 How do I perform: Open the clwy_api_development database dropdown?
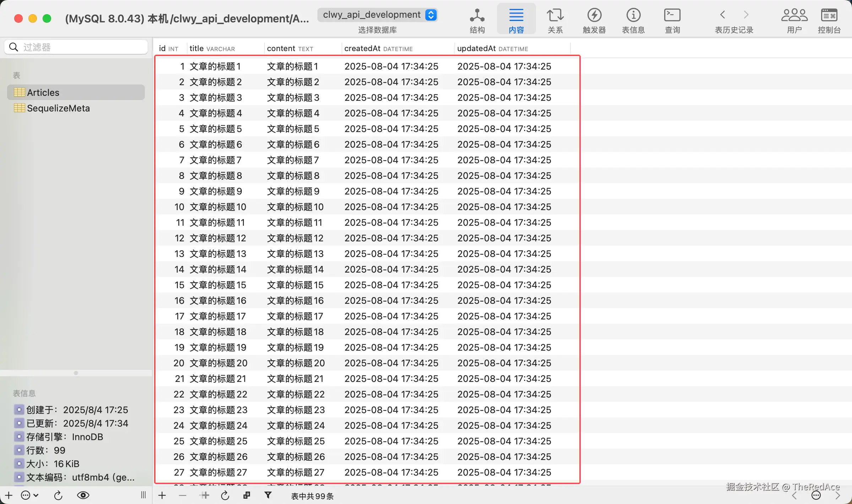point(377,15)
